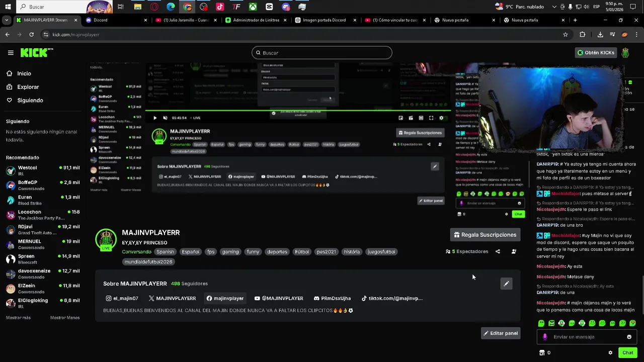Reload the kick.com page
Viewport: 644px width, 362px height.
click(31, 35)
